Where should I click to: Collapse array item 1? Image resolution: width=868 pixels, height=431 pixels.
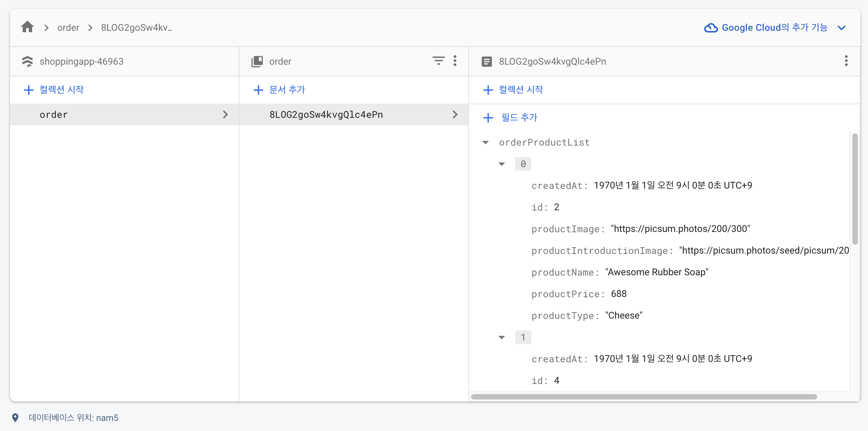502,338
